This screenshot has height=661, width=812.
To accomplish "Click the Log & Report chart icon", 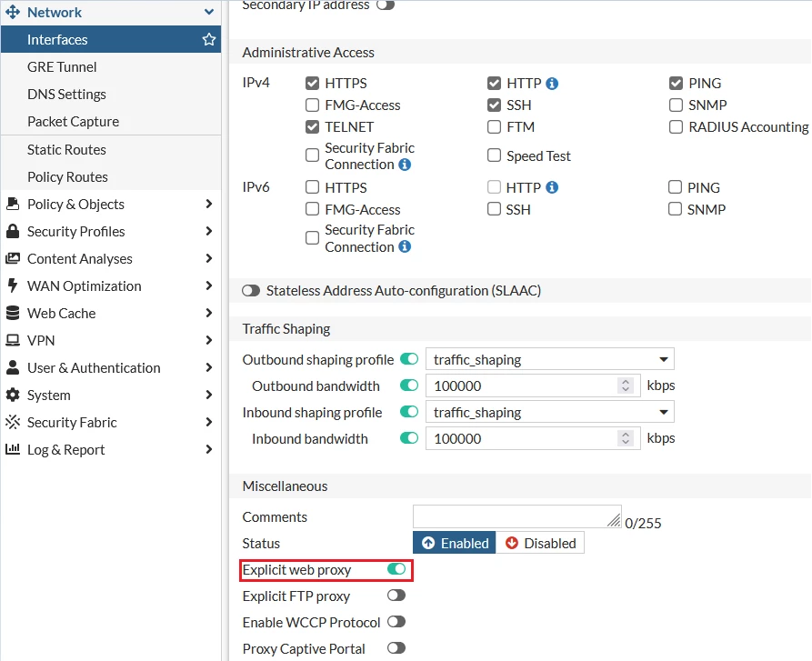I will point(13,449).
